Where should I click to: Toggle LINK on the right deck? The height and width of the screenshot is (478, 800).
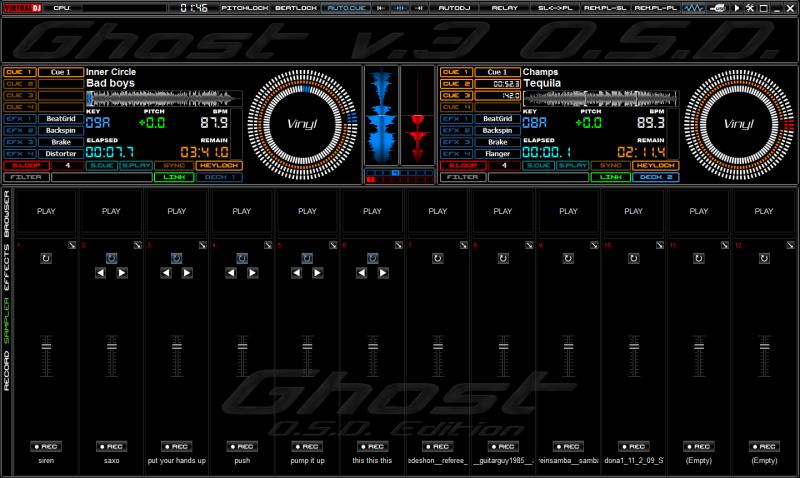(x=611, y=177)
